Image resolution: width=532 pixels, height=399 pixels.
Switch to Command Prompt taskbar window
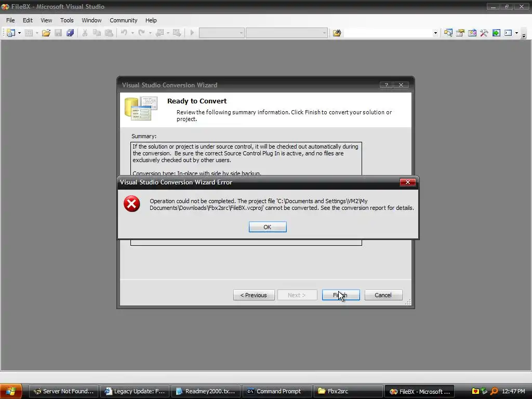[277, 391]
